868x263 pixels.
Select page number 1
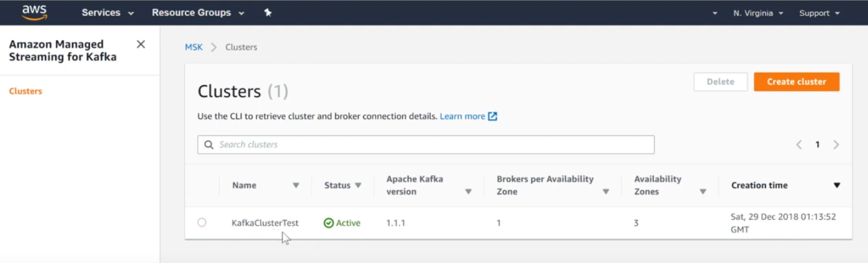click(818, 145)
